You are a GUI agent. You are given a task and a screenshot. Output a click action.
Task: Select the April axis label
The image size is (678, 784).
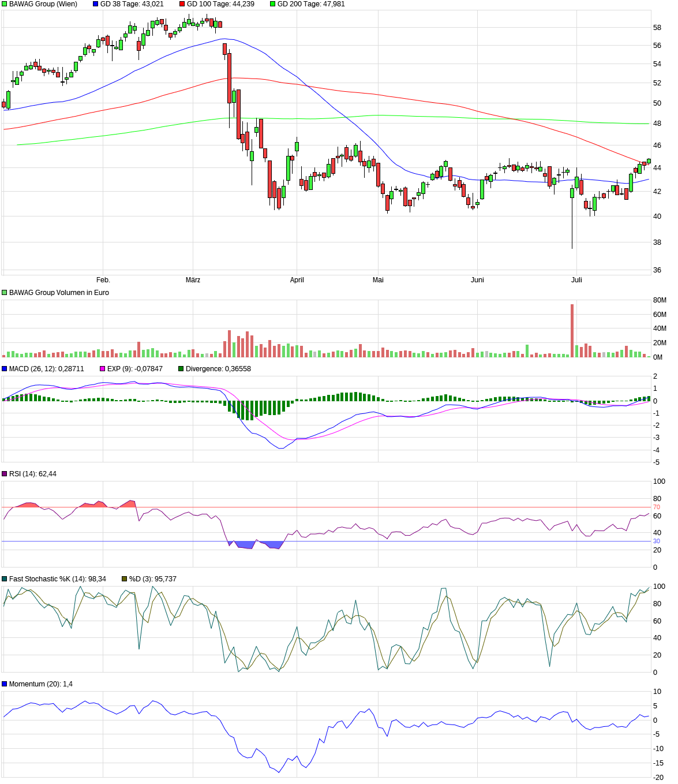coord(298,279)
